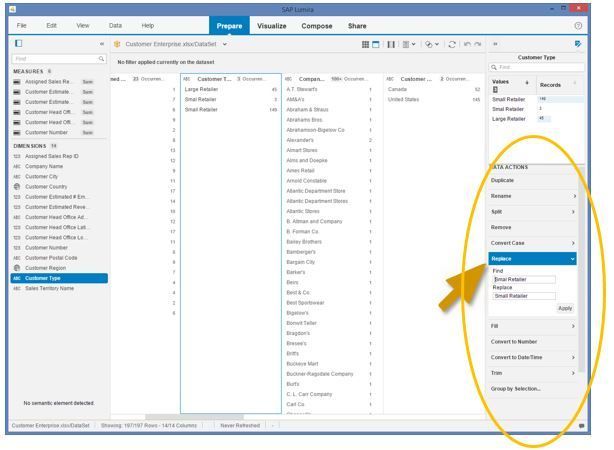Select the Customer Number measure
The image size is (614, 450).
click(59, 132)
